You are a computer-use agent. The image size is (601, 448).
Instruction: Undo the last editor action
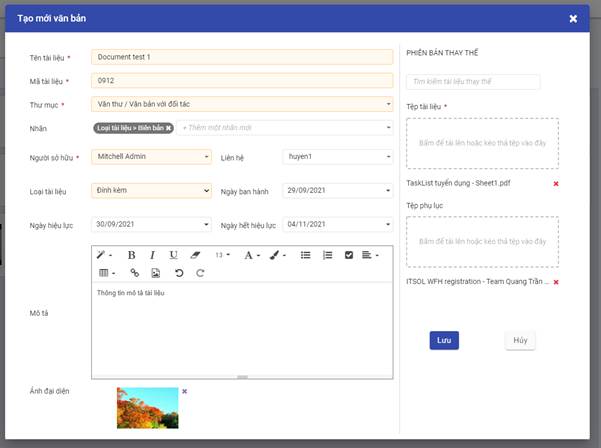click(x=179, y=273)
